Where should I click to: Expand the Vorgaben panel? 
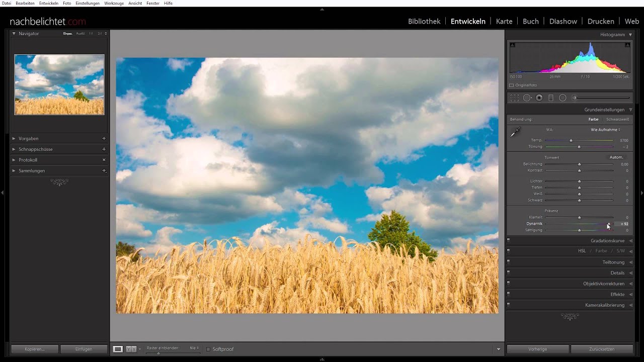(x=14, y=138)
